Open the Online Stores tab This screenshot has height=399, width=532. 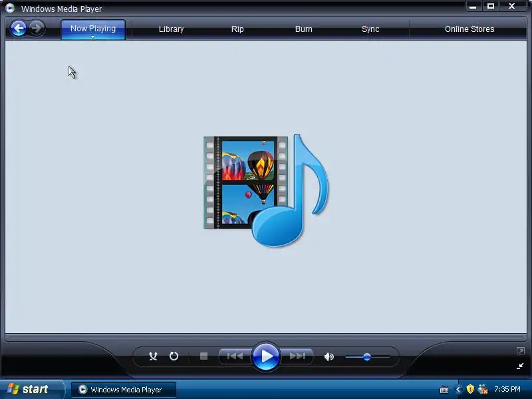[x=469, y=29]
